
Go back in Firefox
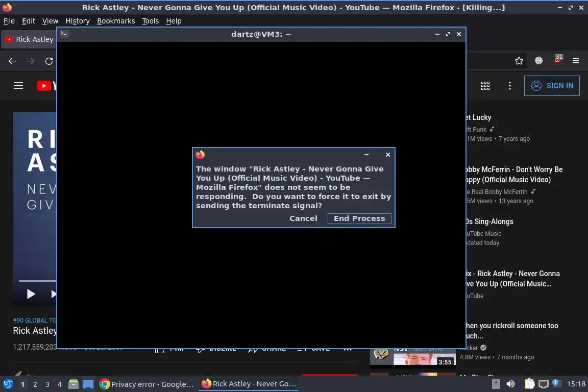pos(12,61)
